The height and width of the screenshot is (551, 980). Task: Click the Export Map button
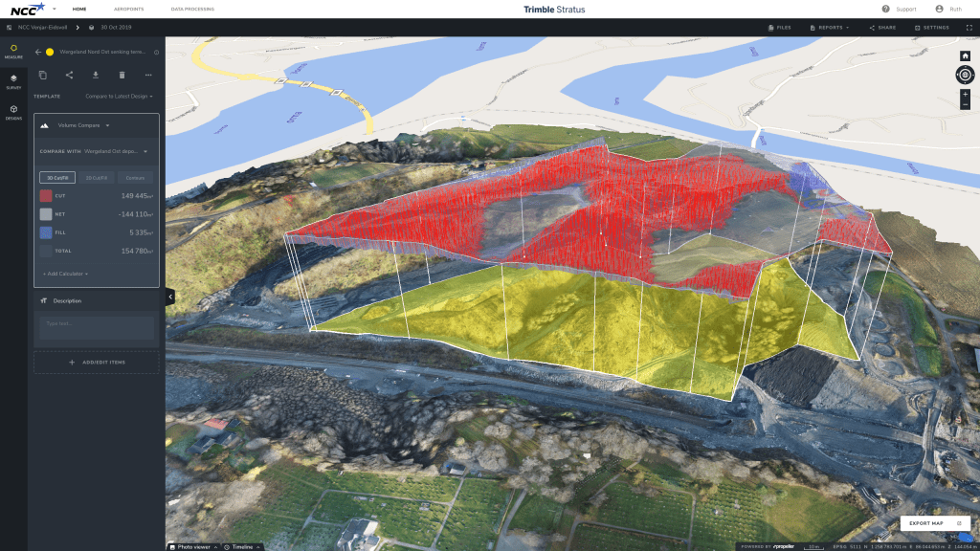coord(935,523)
